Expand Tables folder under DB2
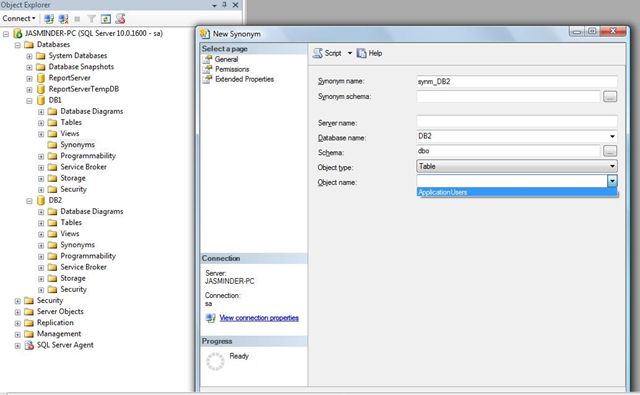Screen dimensions: 640x395 pos(41,223)
